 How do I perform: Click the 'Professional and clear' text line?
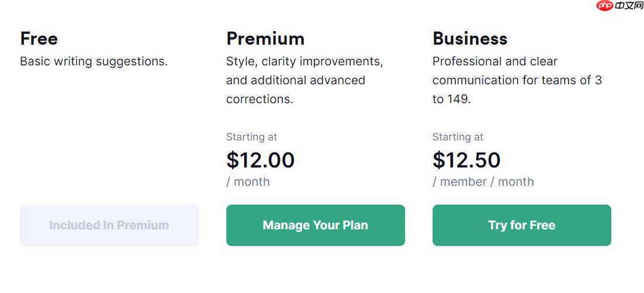(495, 62)
